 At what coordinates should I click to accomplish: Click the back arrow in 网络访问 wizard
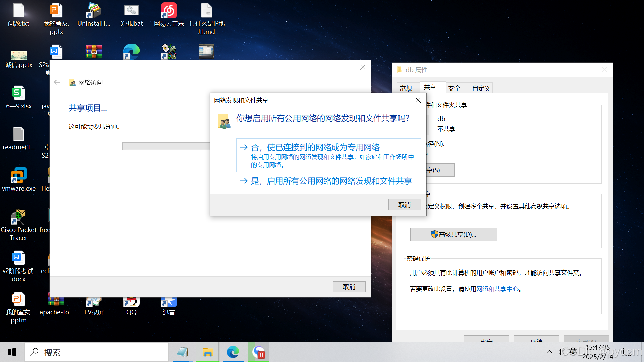57,82
